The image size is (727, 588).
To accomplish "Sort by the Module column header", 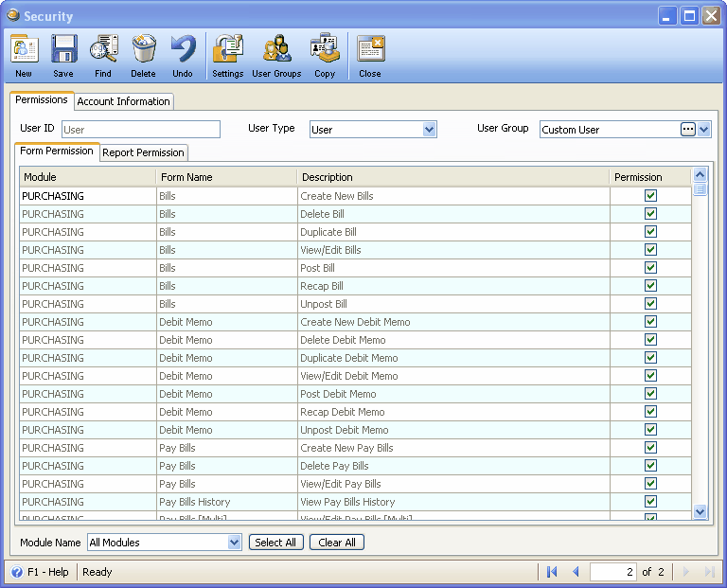I will [x=88, y=177].
